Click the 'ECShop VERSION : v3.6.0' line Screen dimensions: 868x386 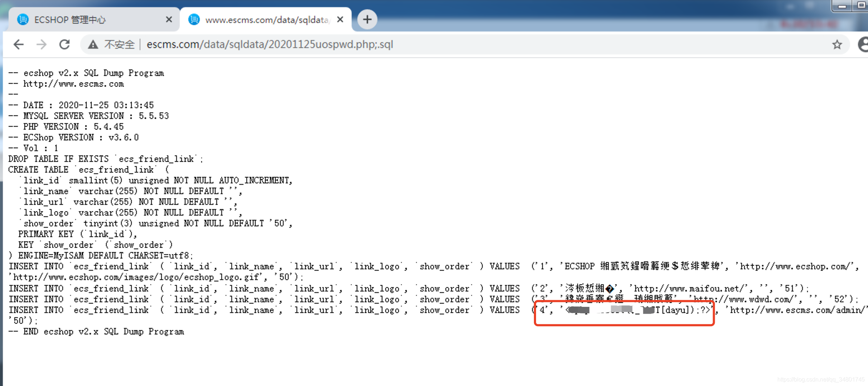(81, 137)
